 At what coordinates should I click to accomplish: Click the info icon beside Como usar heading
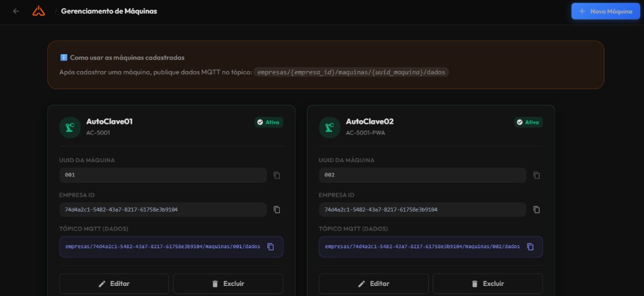(64, 58)
